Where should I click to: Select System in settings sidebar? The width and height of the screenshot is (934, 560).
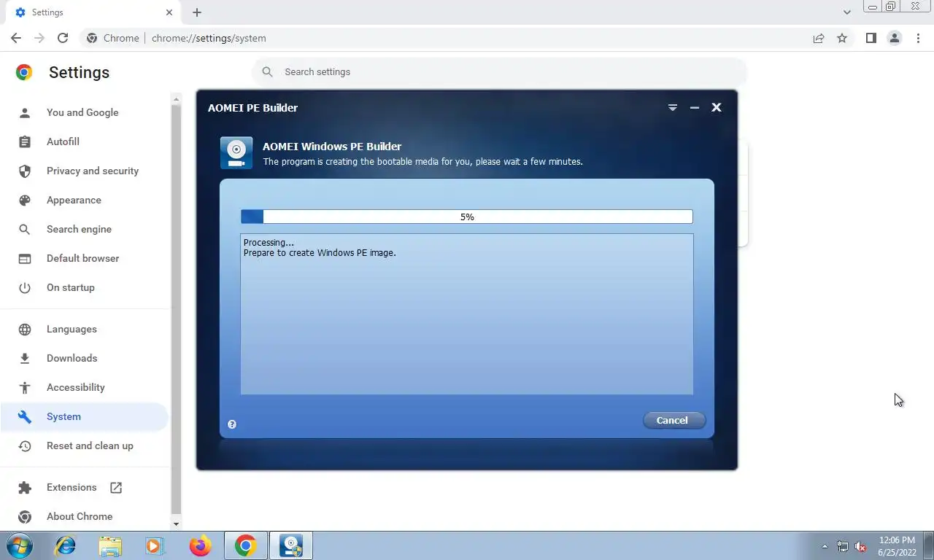tap(85, 416)
